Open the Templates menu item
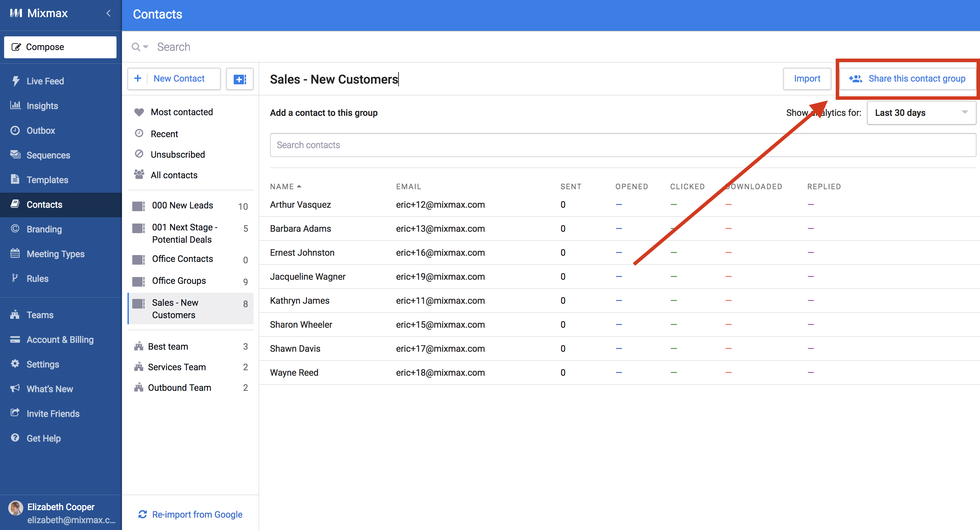The width and height of the screenshot is (980, 530). [x=47, y=180]
